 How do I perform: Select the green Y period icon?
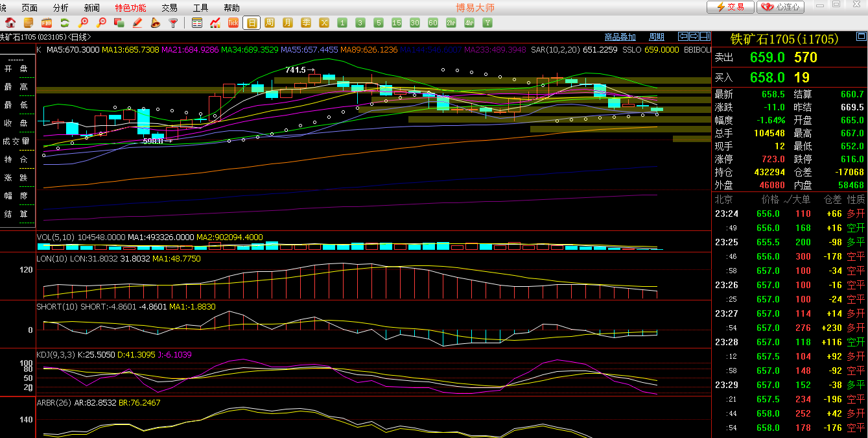coord(487,23)
